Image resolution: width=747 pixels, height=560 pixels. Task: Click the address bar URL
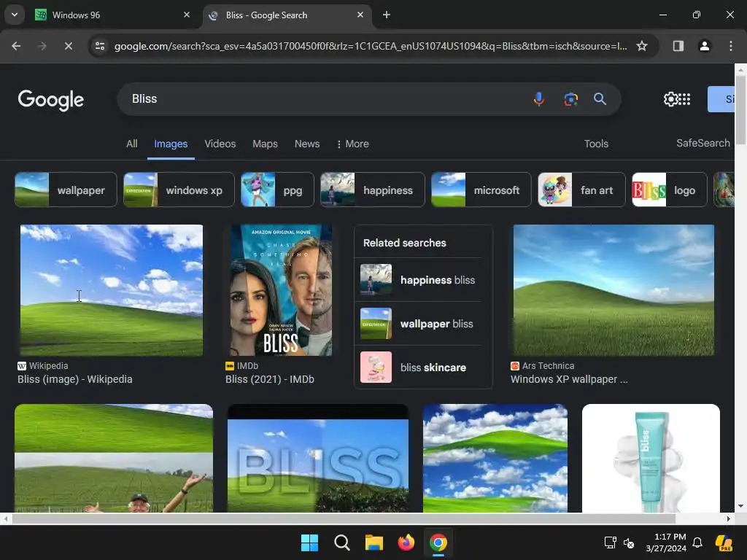click(x=370, y=46)
